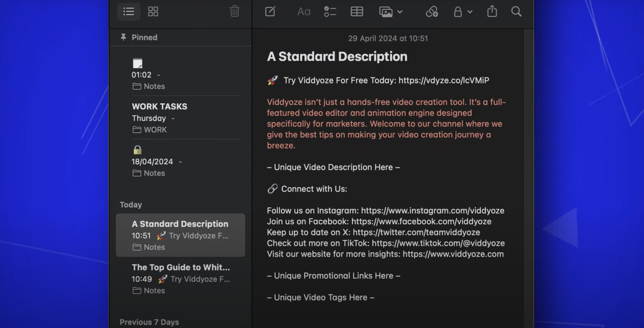
Task: Open the Instagram viddyoze link
Action: coord(432,211)
